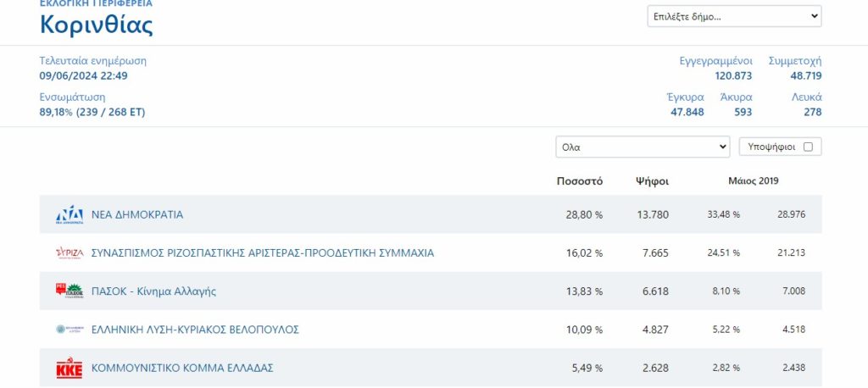Click the Εγγεγραμμένοι value 120.873
The width and height of the screenshot is (868, 388).
click(x=733, y=76)
